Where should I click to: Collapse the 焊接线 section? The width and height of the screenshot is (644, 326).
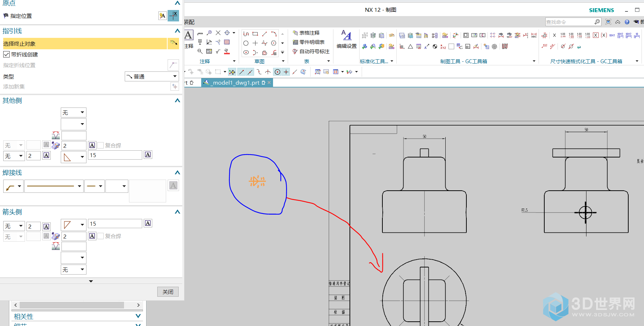[x=177, y=172]
